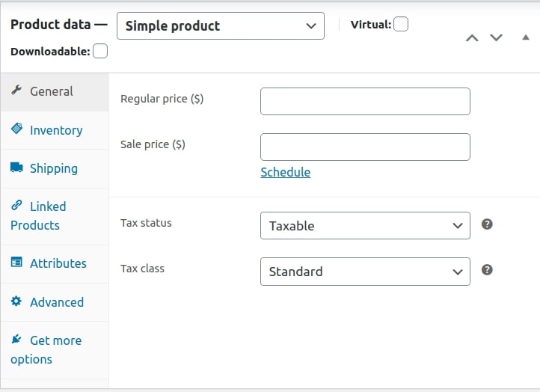Image resolution: width=540 pixels, height=392 pixels.
Task: Enable the Downloadable checkbox
Action: (x=100, y=51)
